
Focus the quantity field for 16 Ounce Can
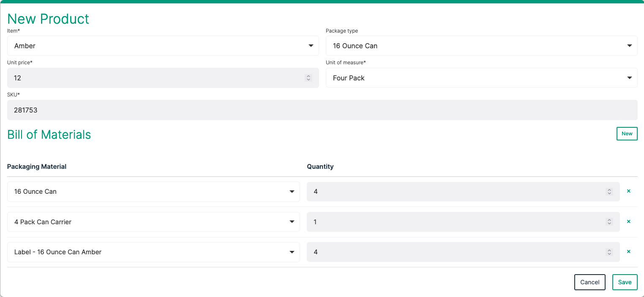pos(463,192)
